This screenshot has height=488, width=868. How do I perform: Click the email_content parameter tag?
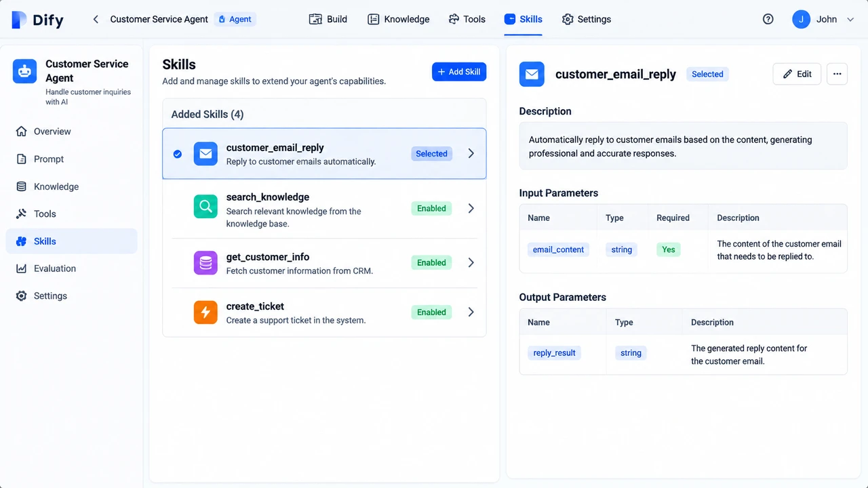point(558,249)
